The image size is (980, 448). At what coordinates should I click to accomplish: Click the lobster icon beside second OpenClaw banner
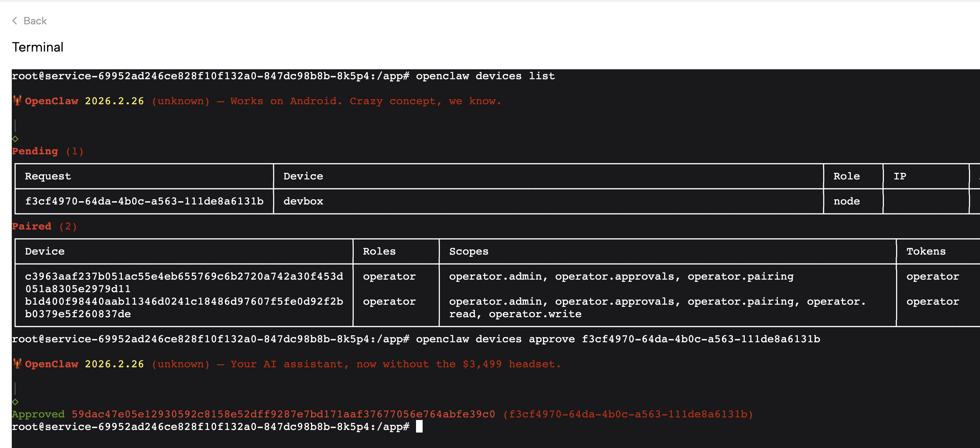(x=17, y=364)
